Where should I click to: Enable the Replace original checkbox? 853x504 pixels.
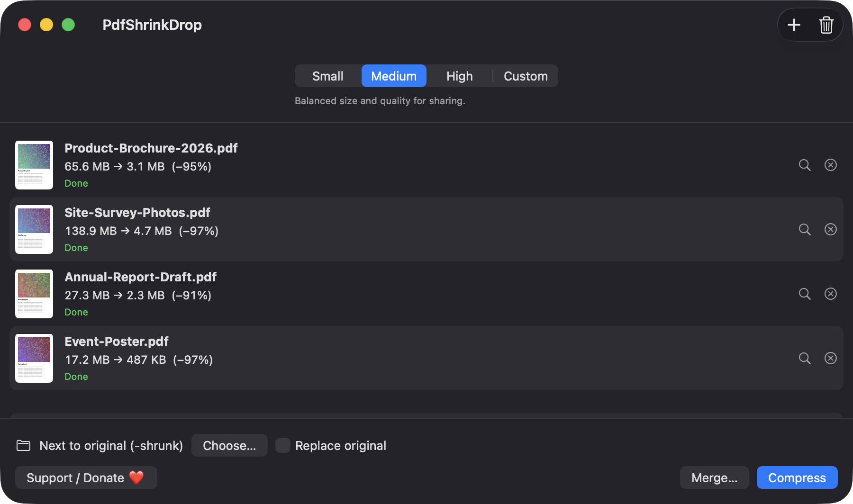click(283, 445)
